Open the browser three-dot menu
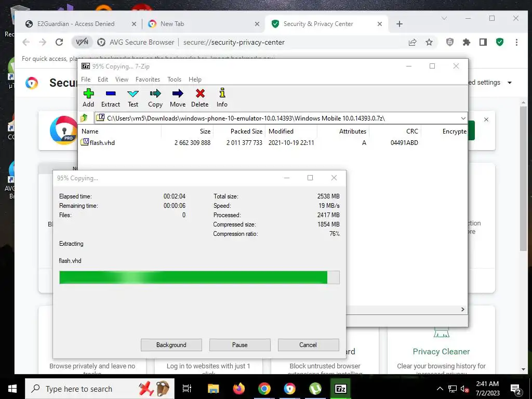532x399 pixels. [516, 42]
